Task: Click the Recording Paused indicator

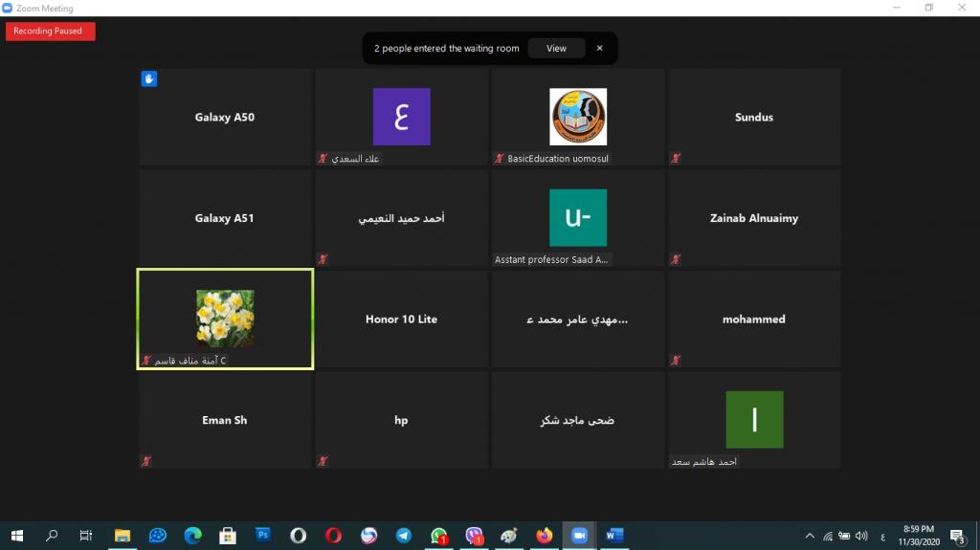Action: click(x=50, y=32)
